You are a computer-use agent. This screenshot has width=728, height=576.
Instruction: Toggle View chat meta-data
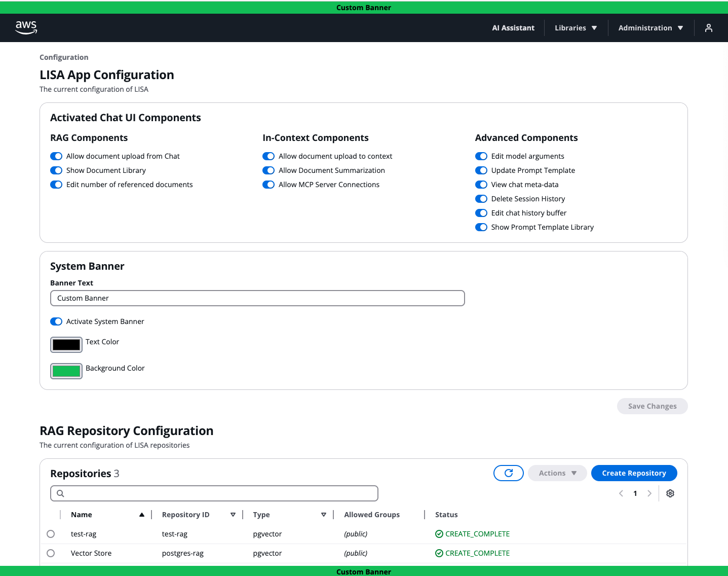tap(481, 185)
